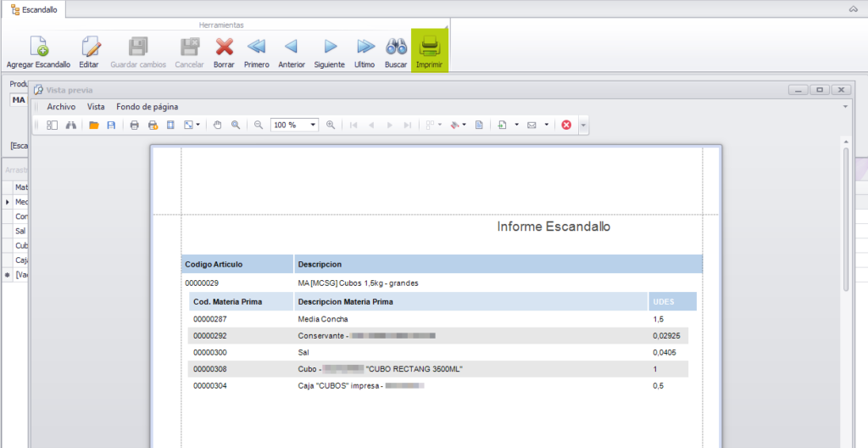
Task: Expand send e-mail dropdown arrow
Action: point(546,126)
